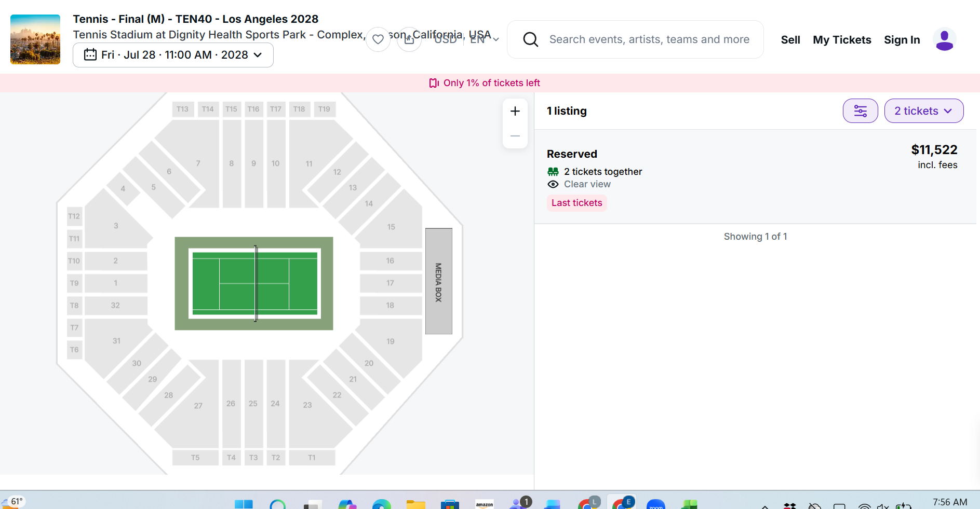Open the listing filters icon button
The image size is (980, 509).
[860, 111]
